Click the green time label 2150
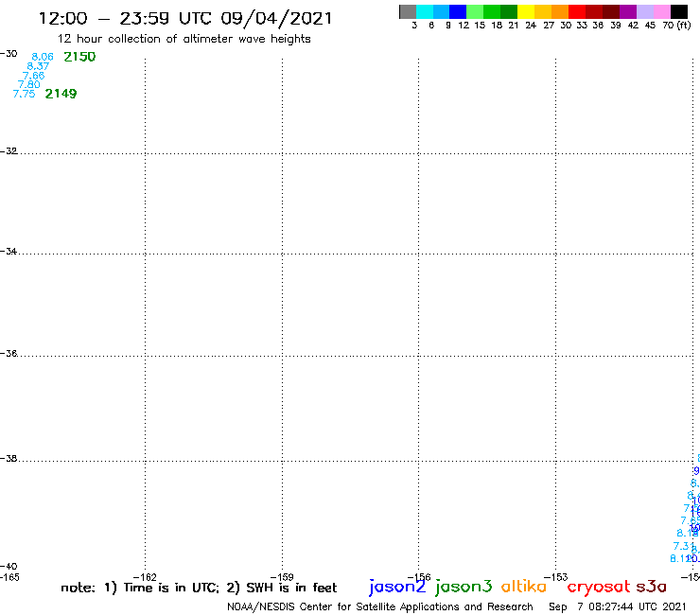The height and width of the screenshot is (615, 700). (79, 57)
